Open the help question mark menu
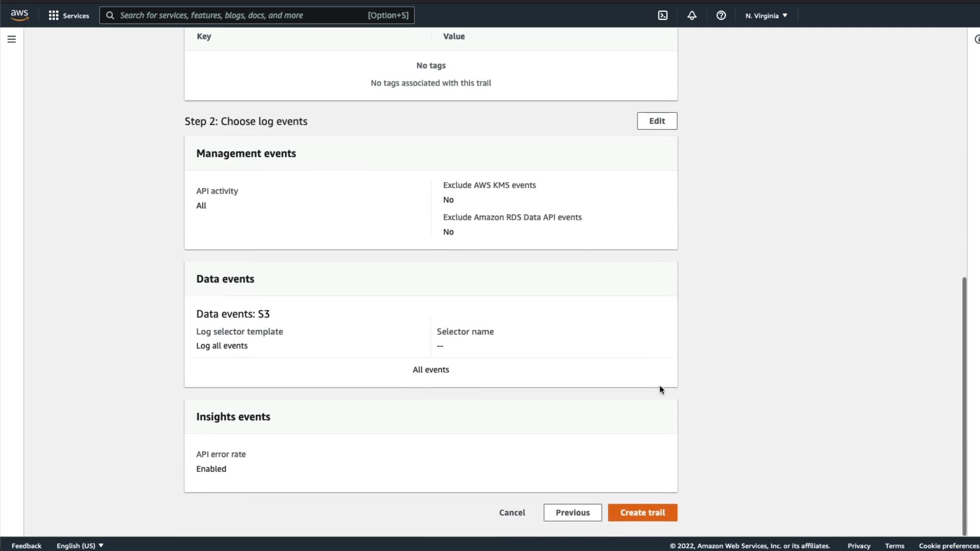The image size is (980, 551). pyautogui.click(x=721, y=15)
